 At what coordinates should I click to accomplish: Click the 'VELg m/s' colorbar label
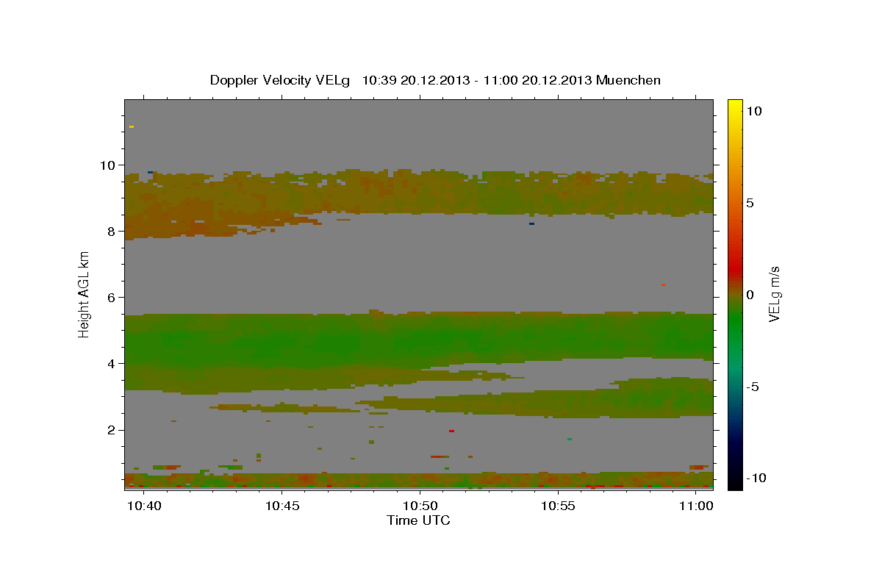(x=774, y=293)
